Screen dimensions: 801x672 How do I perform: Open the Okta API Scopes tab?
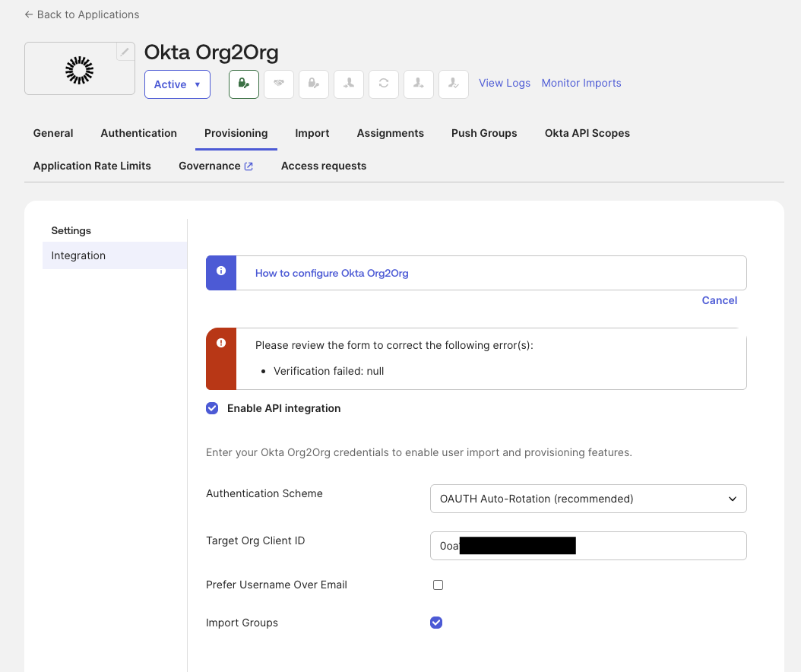587,133
